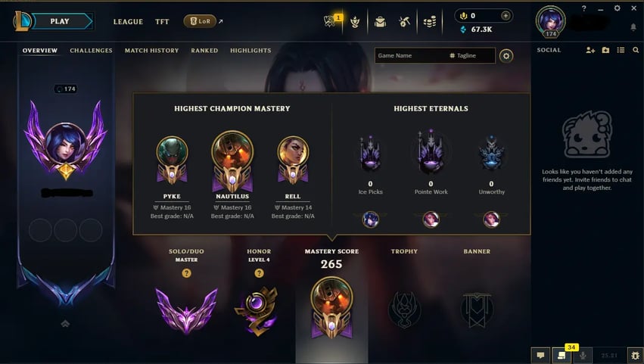Search friends with the magnifier icon
Image resolution: width=644 pixels, height=364 pixels.
coord(636,50)
